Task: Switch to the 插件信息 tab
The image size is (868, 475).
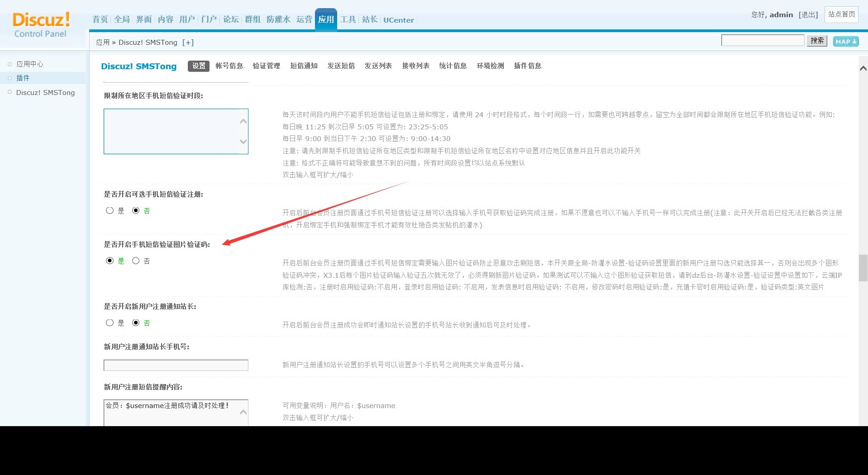Action: (527, 66)
